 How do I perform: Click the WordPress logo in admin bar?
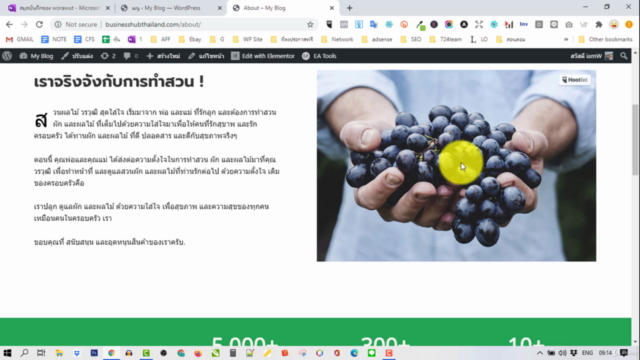pos(7,56)
